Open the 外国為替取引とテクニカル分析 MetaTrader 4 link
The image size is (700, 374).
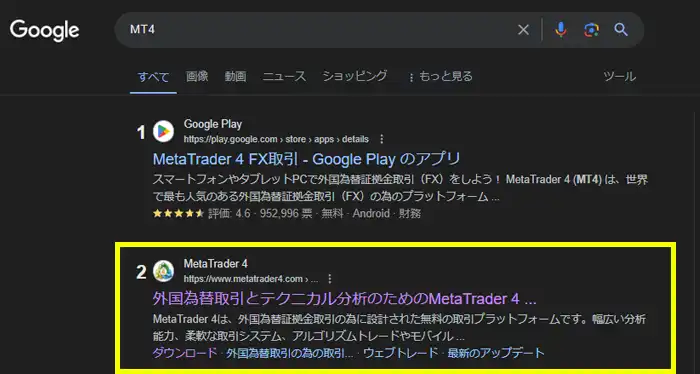344,299
